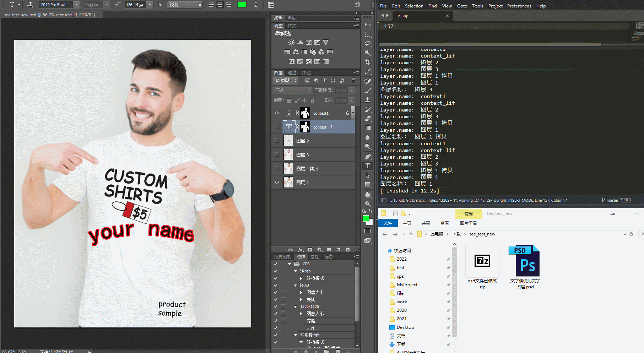Open the 文件 tab in File Explorer

[x=388, y=223]
